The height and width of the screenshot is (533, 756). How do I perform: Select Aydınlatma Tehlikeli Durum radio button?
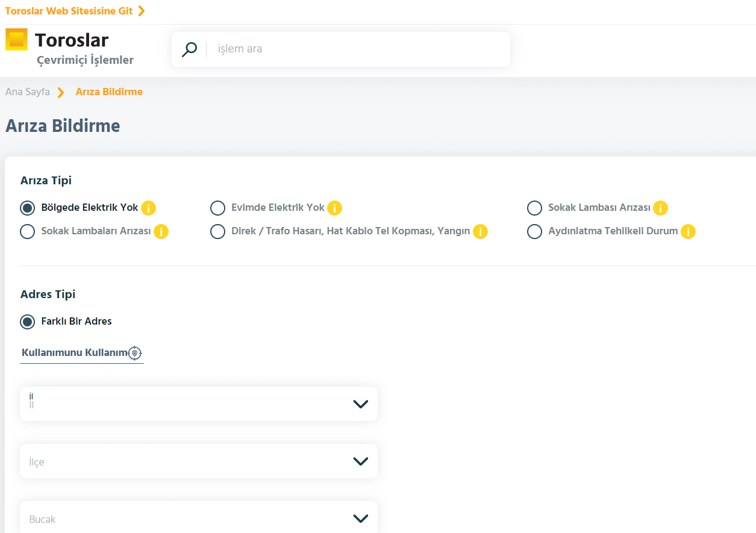534,232
